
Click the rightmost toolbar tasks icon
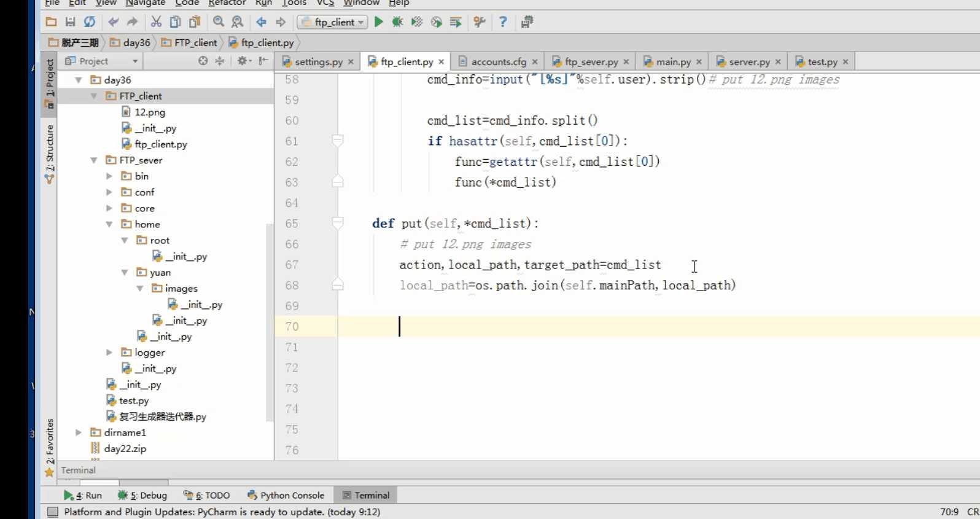coord(527,22)
